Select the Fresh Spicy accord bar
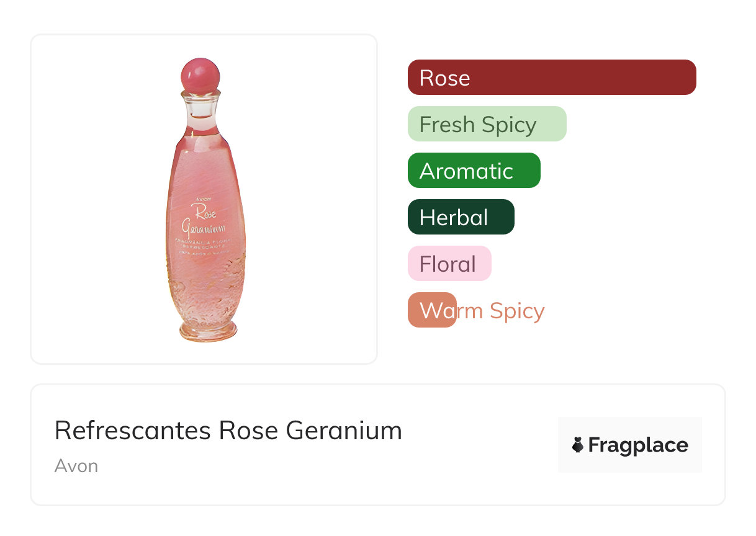The height and width of the screenshot is (536, 756). click(487, 124)
